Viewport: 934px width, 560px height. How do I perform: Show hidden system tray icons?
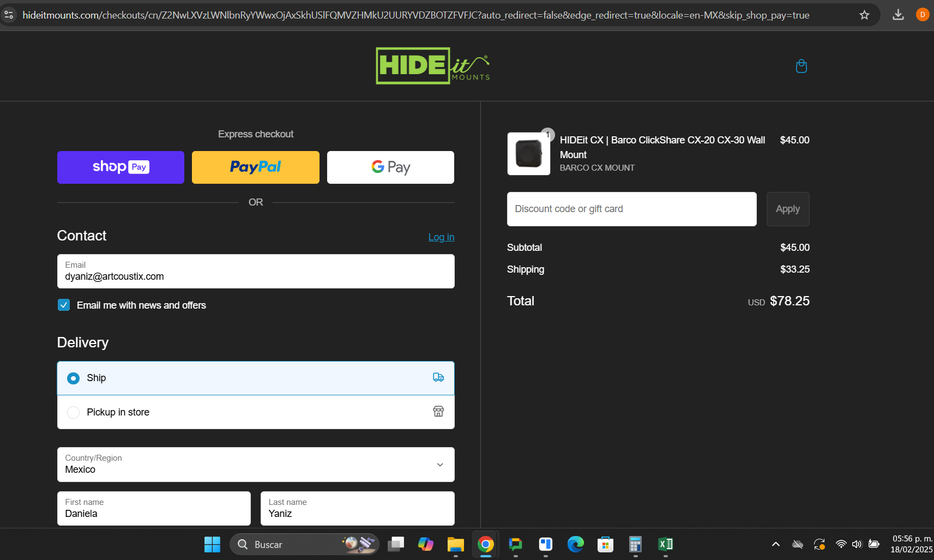[x=776, y=544]
